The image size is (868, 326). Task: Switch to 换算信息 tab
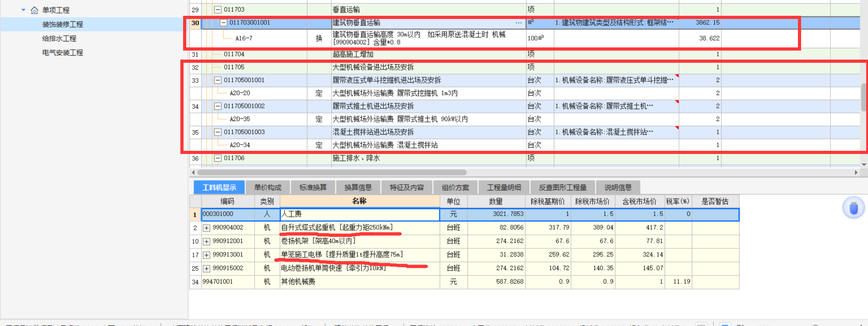pyautogui.click(x=358, y=187)
